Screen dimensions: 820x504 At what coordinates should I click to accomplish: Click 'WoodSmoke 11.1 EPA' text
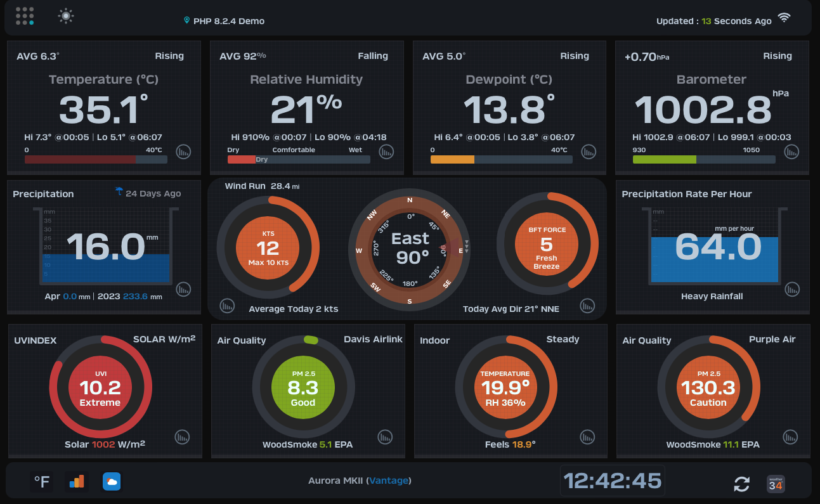click(713, 444)
